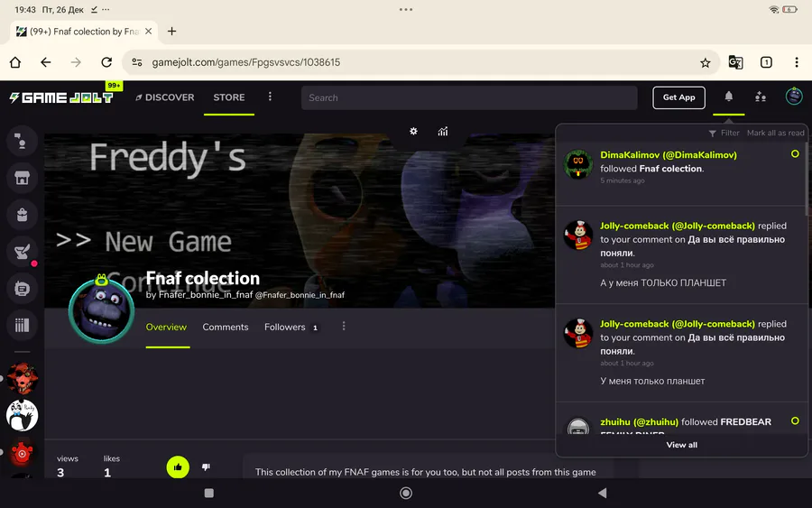The height and width of the screenshot is (508, 812).
Task: Select the Comments tab
Action: [x=226, y=328]
